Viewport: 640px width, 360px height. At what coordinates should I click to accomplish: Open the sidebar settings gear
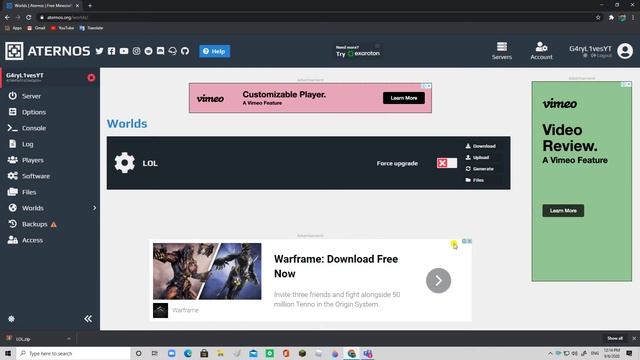[11, 319]
